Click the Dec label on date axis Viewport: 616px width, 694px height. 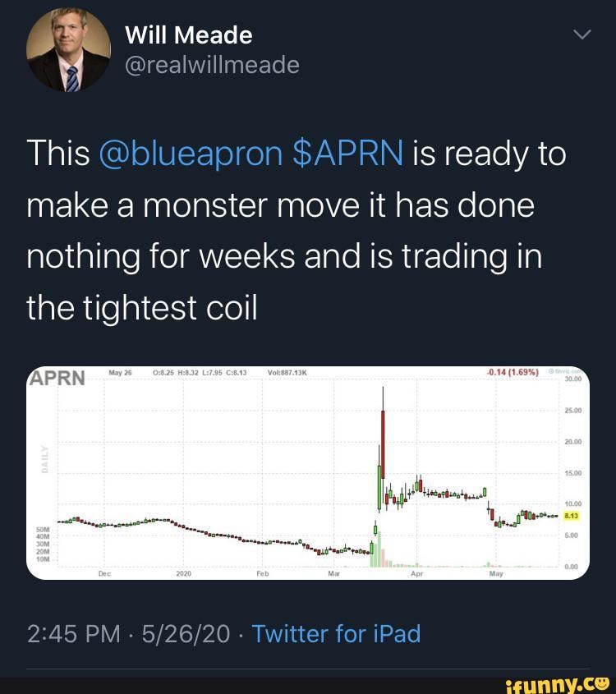[x=104, y=574]
